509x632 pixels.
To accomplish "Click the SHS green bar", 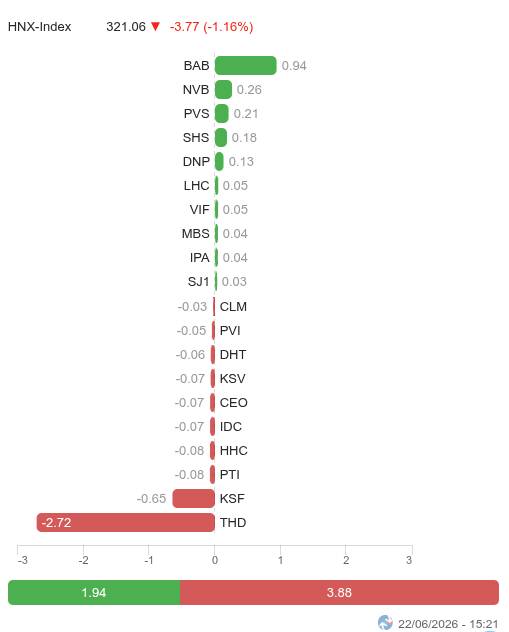I will click(220, 137).
